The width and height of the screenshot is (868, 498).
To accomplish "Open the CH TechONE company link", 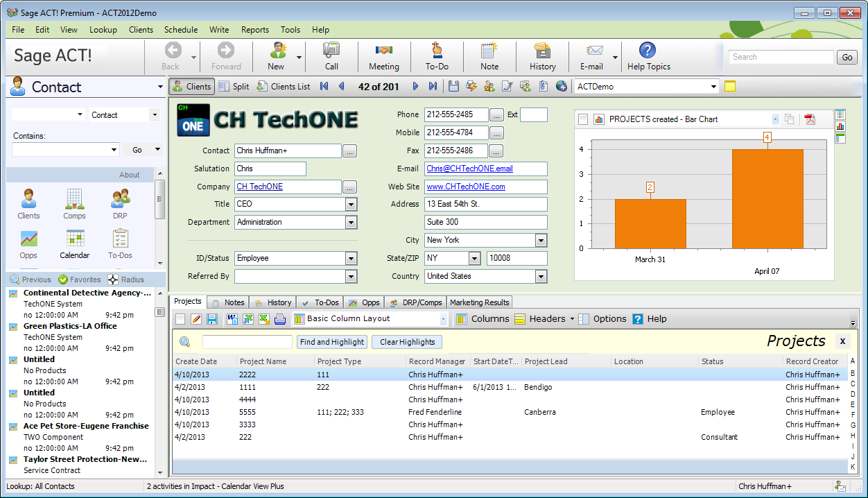I will [x=260, y=187].
